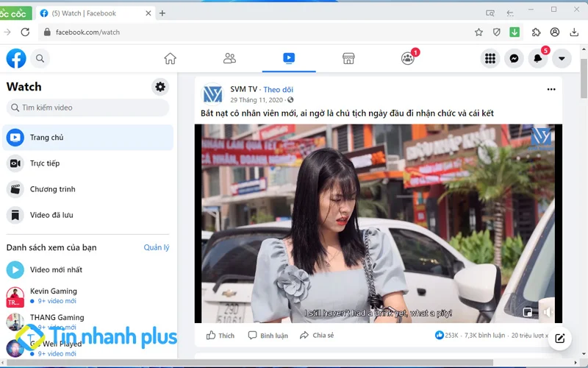
Task: Open the browser profile account icon
Action: (555, 32)
